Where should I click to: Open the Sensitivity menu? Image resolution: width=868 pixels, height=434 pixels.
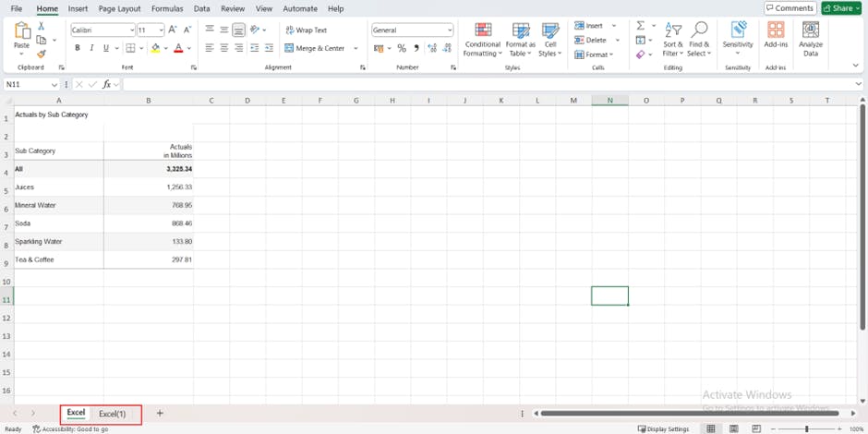point(738,39)
